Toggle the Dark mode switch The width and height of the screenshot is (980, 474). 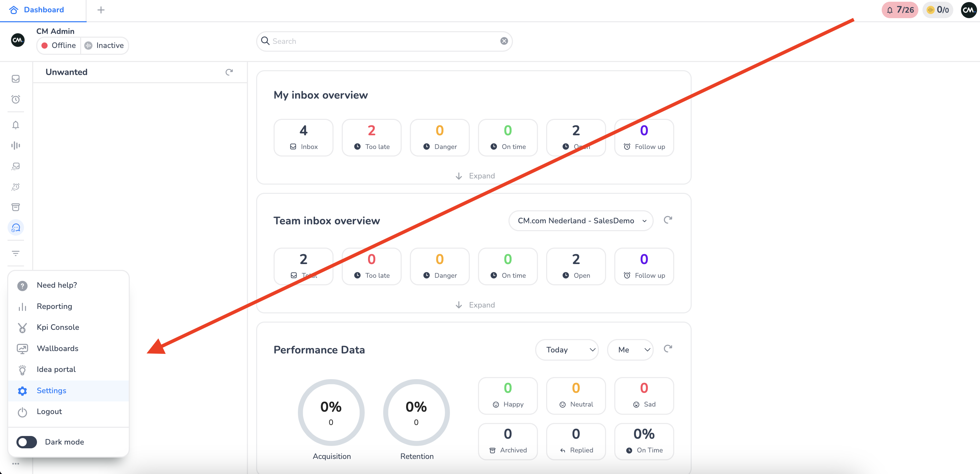coord(27,442)
